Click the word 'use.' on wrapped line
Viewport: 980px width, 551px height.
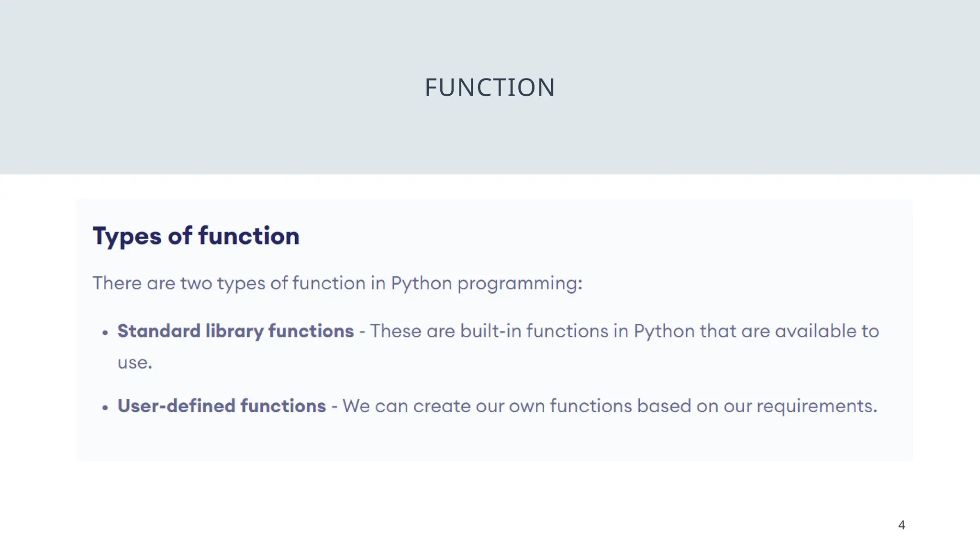tap(135, 363)
